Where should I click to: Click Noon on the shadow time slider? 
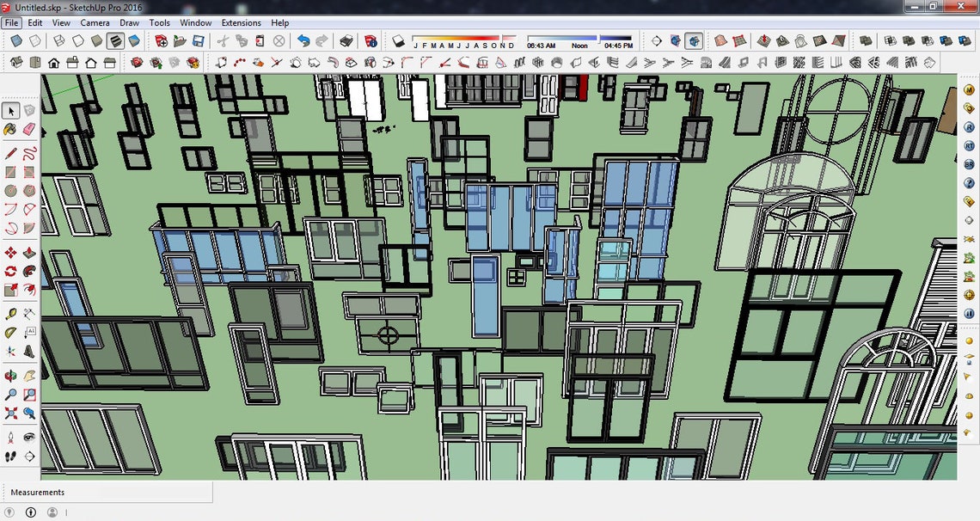pos(579,45)
